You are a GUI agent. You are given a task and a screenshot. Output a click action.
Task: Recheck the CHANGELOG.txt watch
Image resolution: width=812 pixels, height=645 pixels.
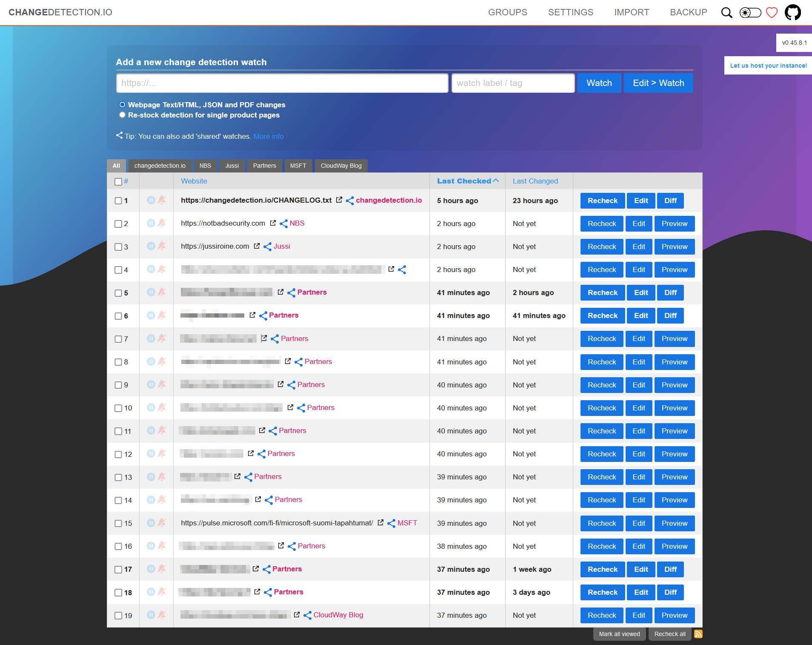click(603, 201)
